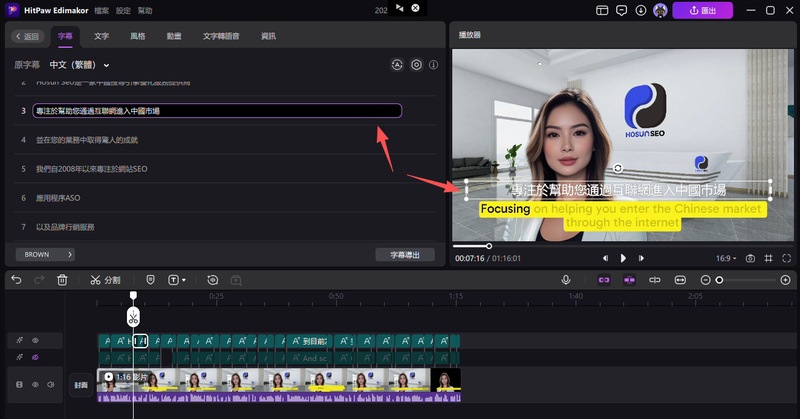The image size is (800, 419).
Task: Switch to the 動畫 tab
Action: [174, 36]
